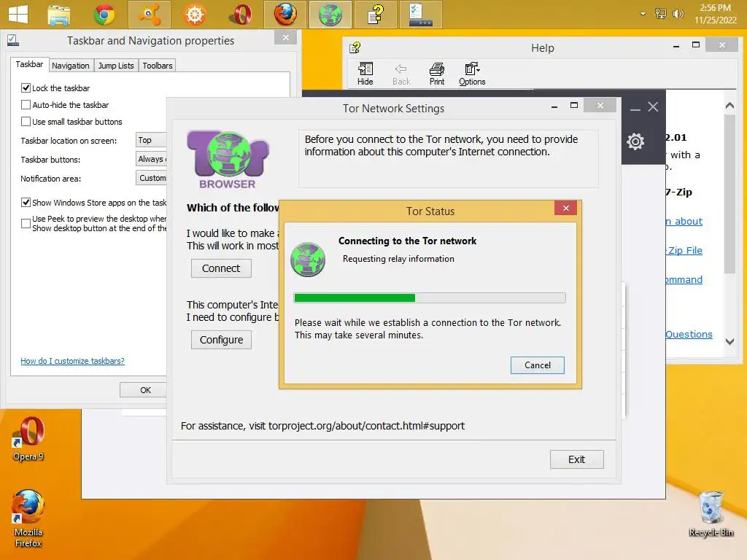
Task: Click the Help window scrollbar thumb
Action: [x=729, y=194]
